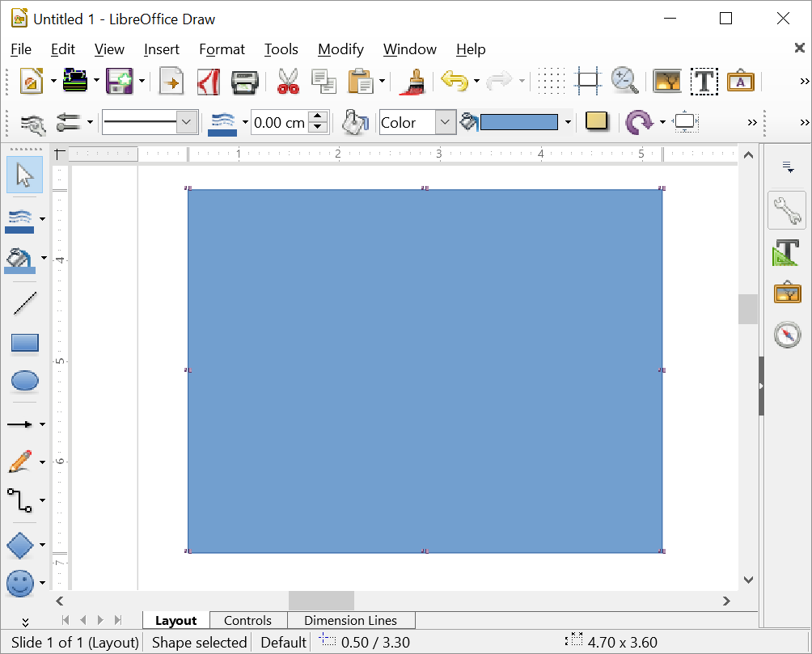Click the Paste clipboard icon
Viewport: 812px width, 654px height.
(361, 82)
